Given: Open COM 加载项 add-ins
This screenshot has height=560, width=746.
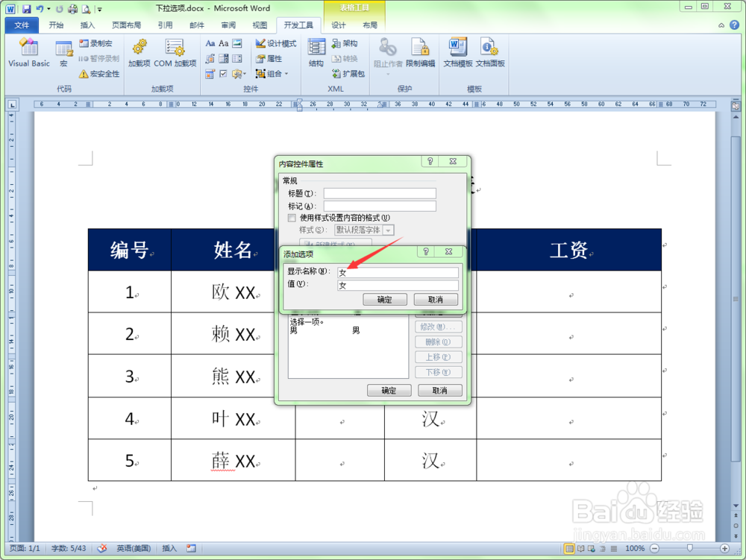Looking at the screenshot, I should click(x=175, y=53).
